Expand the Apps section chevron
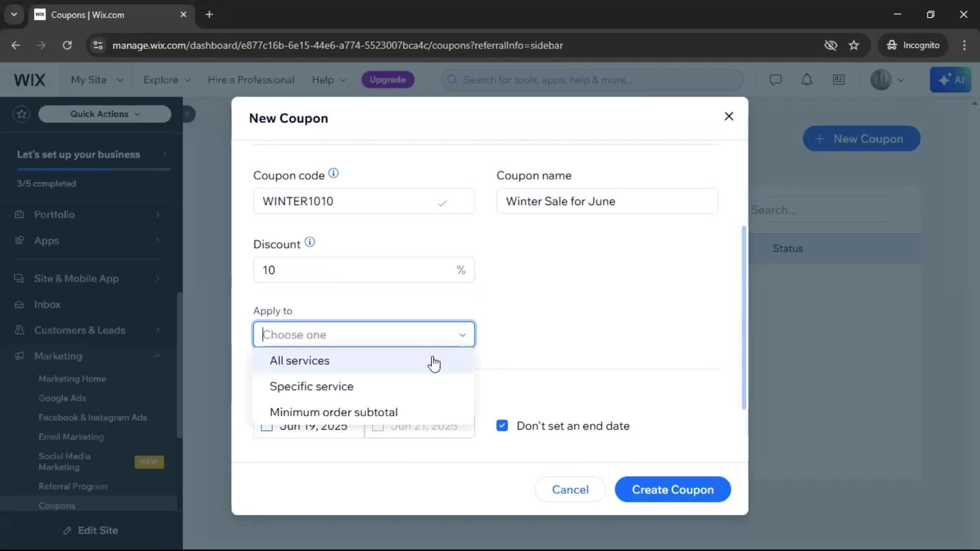 158,241
